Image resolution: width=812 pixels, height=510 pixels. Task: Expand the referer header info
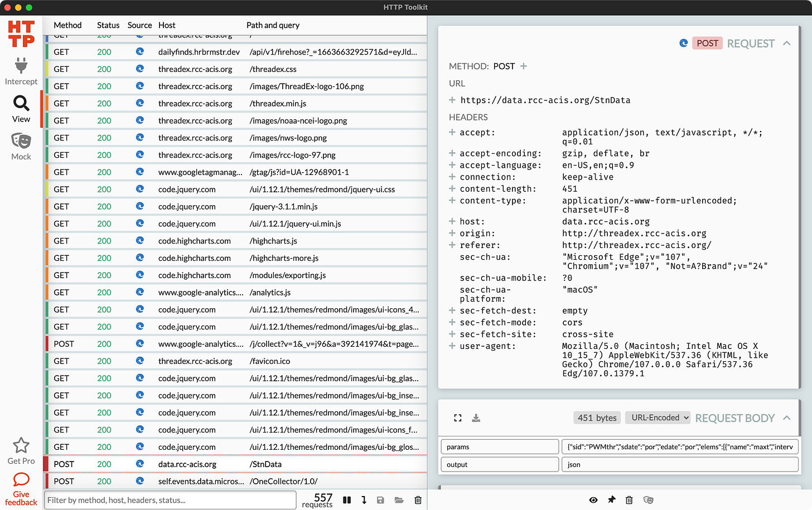tap(452, 245)
